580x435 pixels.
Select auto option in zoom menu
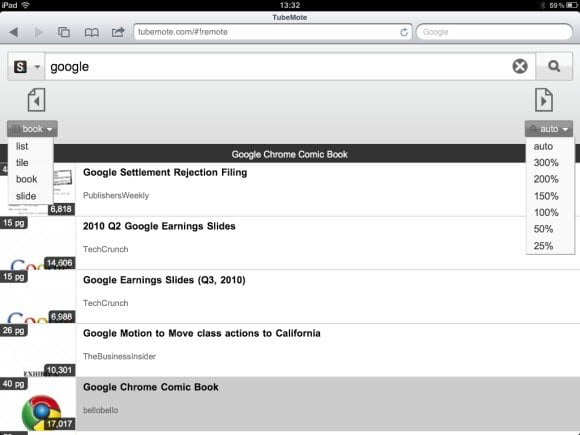pos(543,146)
